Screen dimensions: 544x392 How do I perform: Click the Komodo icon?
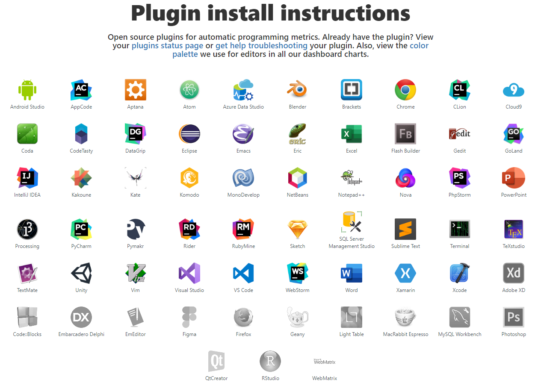click(x=189, y=178)
